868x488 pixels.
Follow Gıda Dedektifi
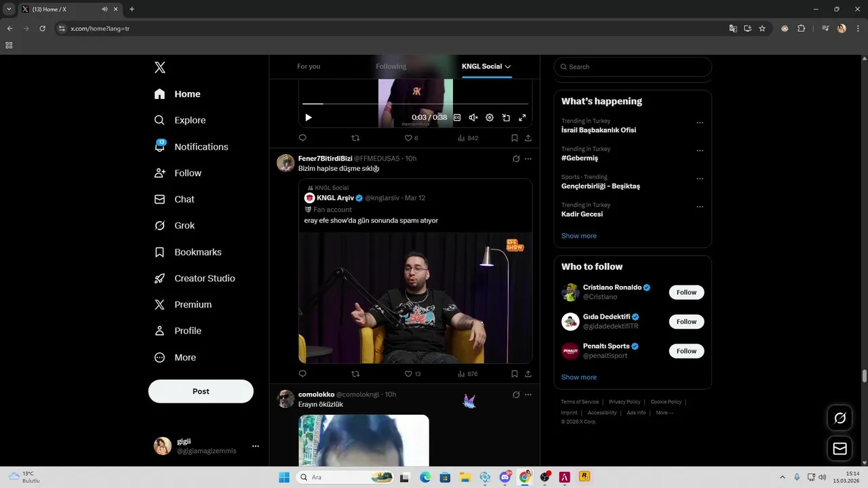[x=686, y=321]
